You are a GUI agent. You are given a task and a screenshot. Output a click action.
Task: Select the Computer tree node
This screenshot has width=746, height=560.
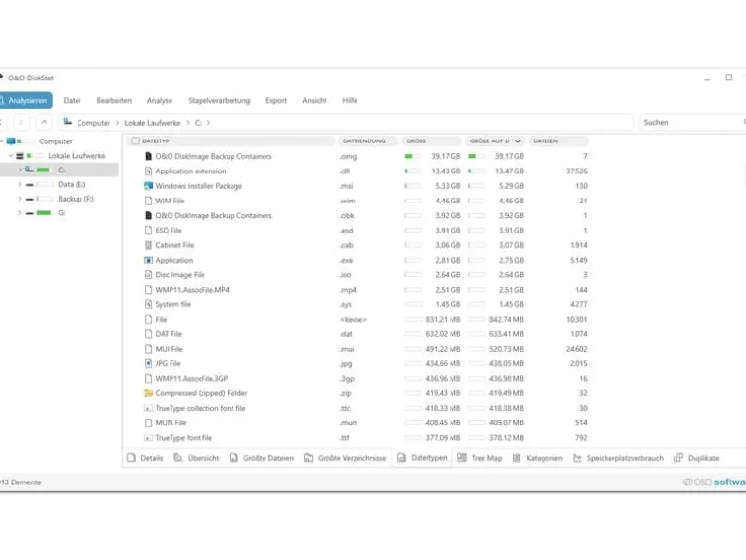point(55,141)
